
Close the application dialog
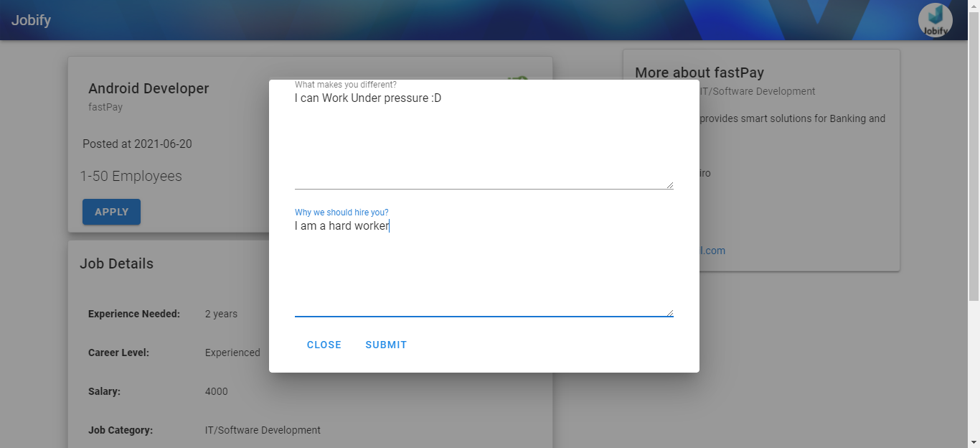pyautogui.click(x=324, y=345)
